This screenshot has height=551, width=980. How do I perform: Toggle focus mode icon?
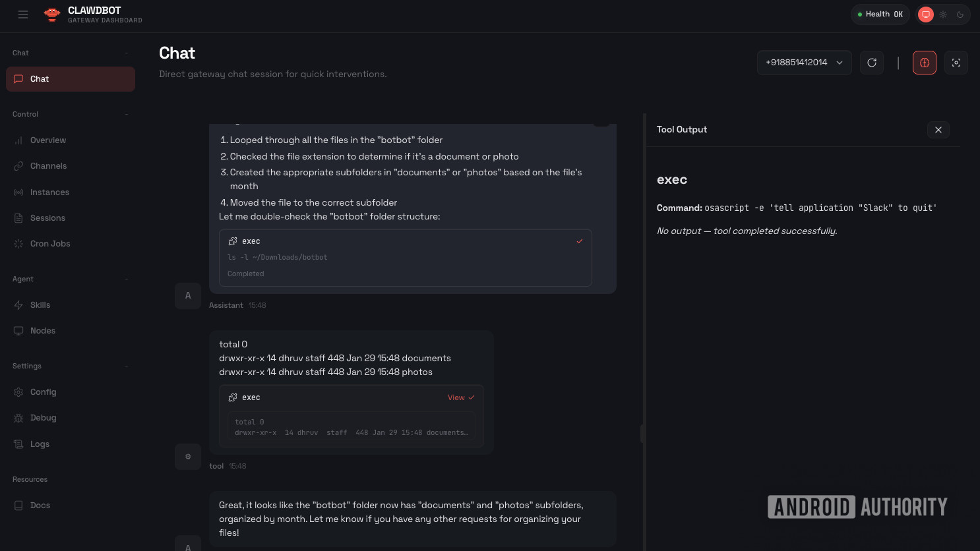[956, 63]
